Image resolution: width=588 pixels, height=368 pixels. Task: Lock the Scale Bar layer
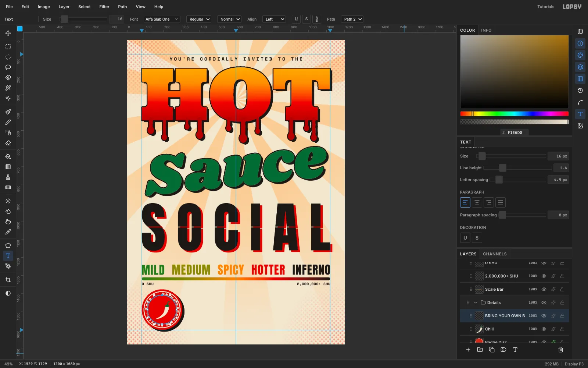[562, 289]
